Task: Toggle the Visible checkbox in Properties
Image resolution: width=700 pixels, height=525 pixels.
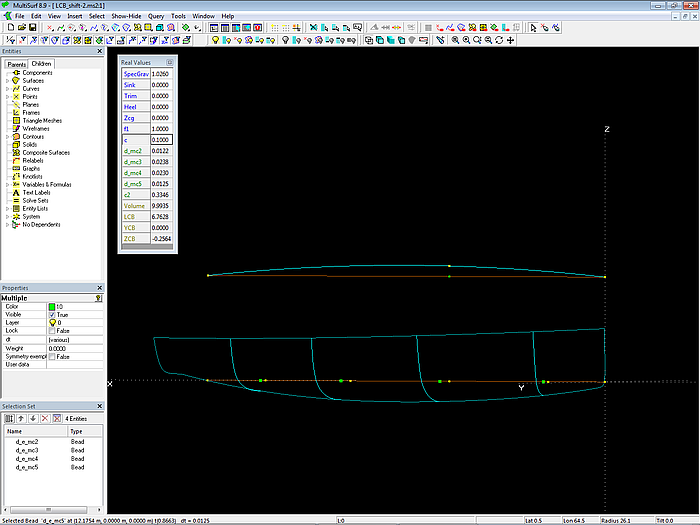Action: coord(53,314)
